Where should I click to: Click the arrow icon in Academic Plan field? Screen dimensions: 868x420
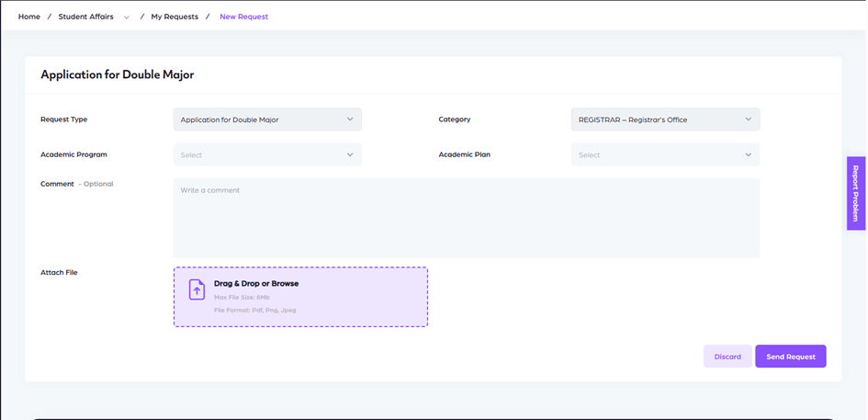coord(748,155)
